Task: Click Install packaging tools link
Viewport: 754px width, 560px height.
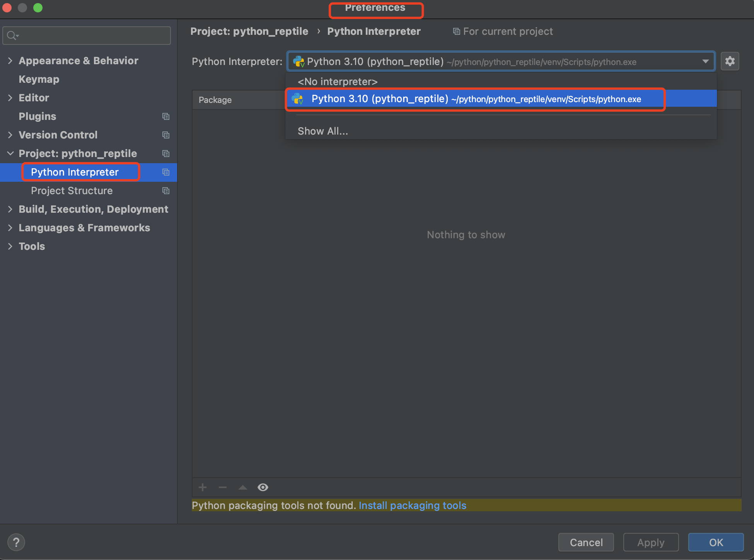Action: (x=413, y=505)
